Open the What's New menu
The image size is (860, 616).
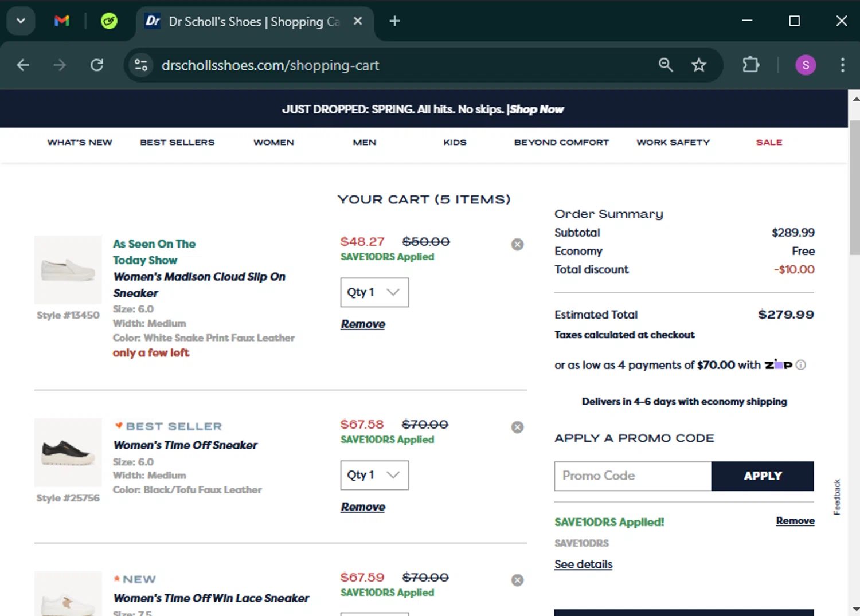(80, 142)
